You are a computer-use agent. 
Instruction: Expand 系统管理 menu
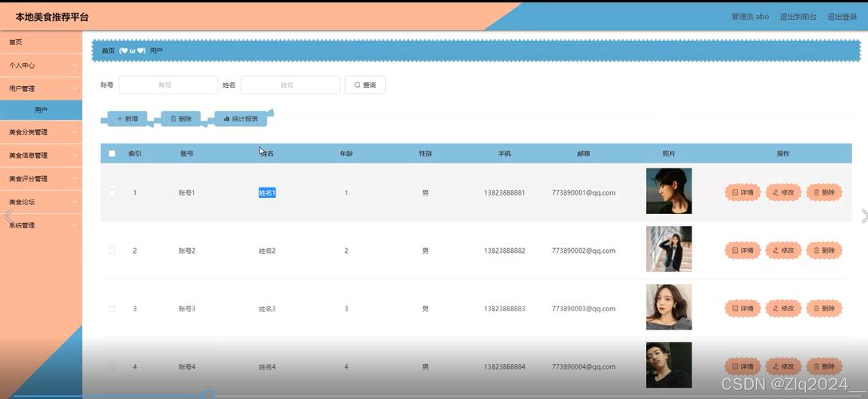click(x=41, y=225)
